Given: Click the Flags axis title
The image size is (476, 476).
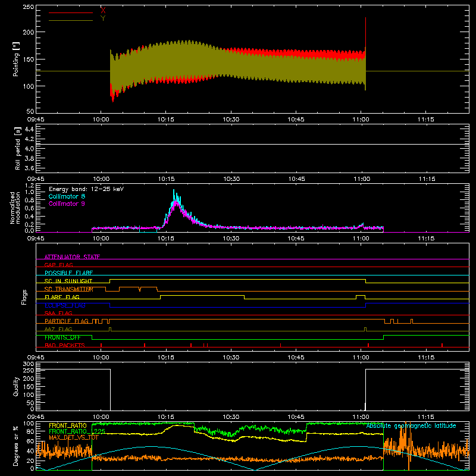Looking at the screenshot, I should click(24, 297).
